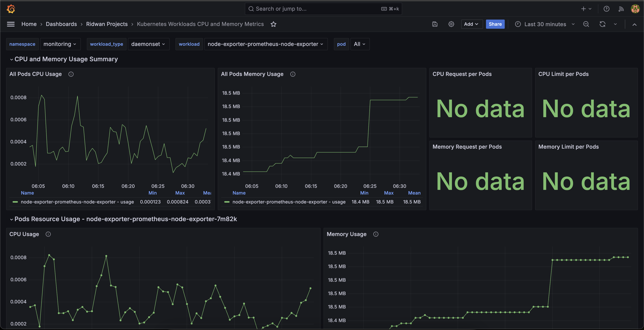Open the Grafana home logo
This screenshot has height=330, width=644.
(x=11, y=9)
